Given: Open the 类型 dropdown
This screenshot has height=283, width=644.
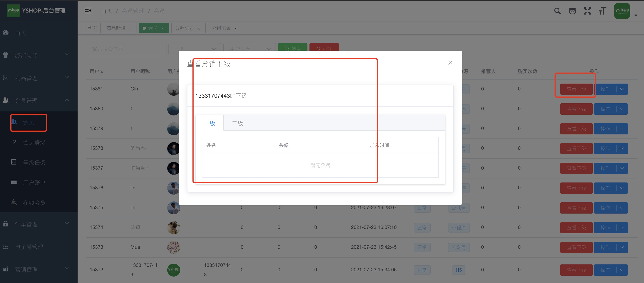Looking at the screenshot, I should click(195, 49).
